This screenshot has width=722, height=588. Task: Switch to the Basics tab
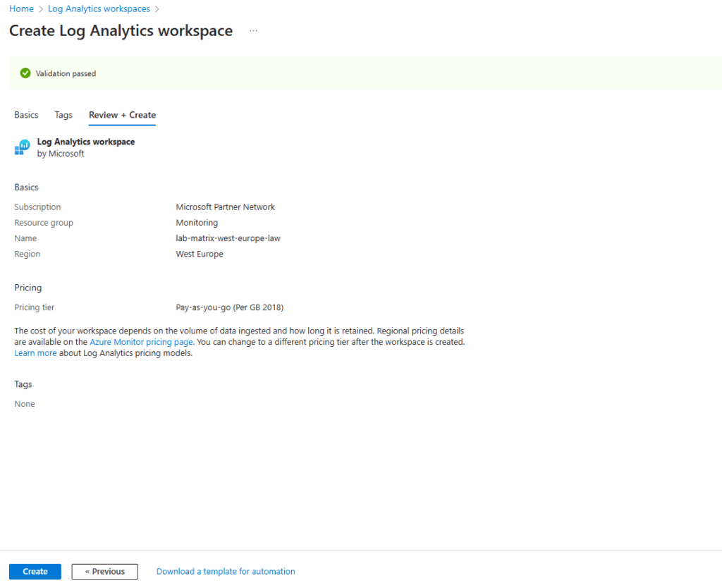(26, 115)
